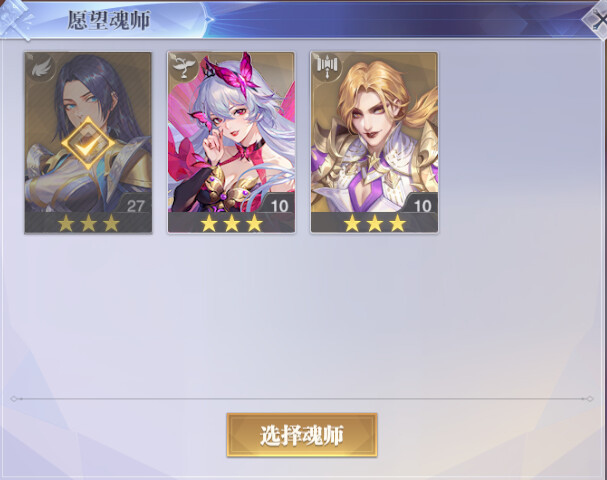Deselect the dark-haired soul master card
This screenshot has height=480, width=607.
[x=88, y=142]
